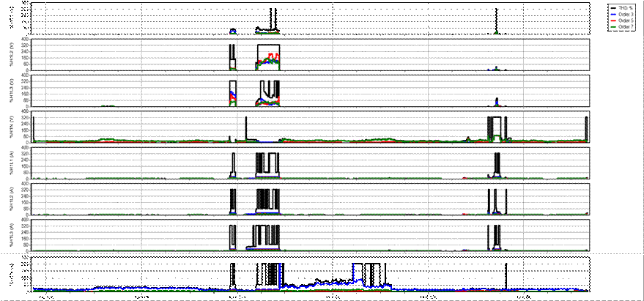
Task: Click the green Order 7 legend entry
Action: (625, 26)
